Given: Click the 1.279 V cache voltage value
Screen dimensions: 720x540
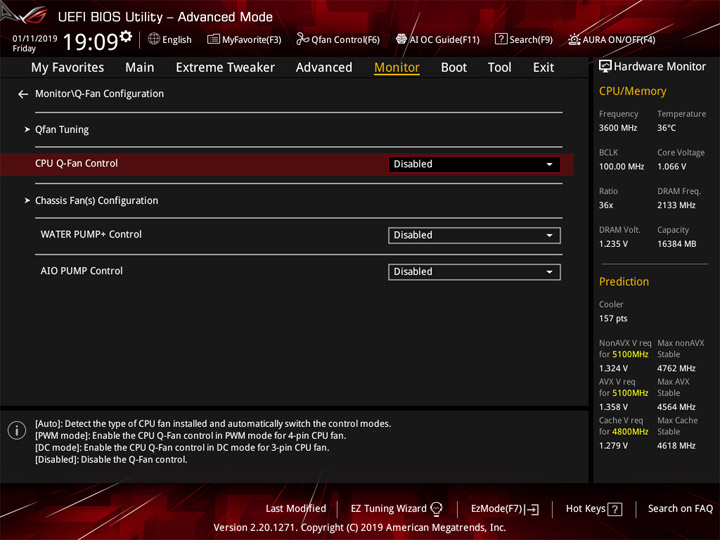Looking at the screenshot, I should click(613, 445).
